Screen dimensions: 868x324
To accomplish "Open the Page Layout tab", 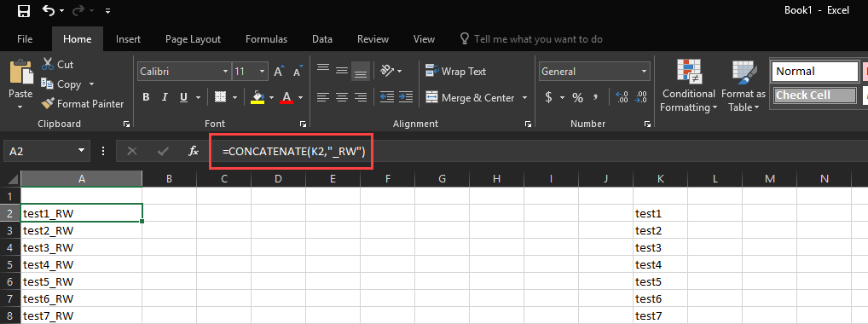I will pyautogui.click(x=193, y=39).
